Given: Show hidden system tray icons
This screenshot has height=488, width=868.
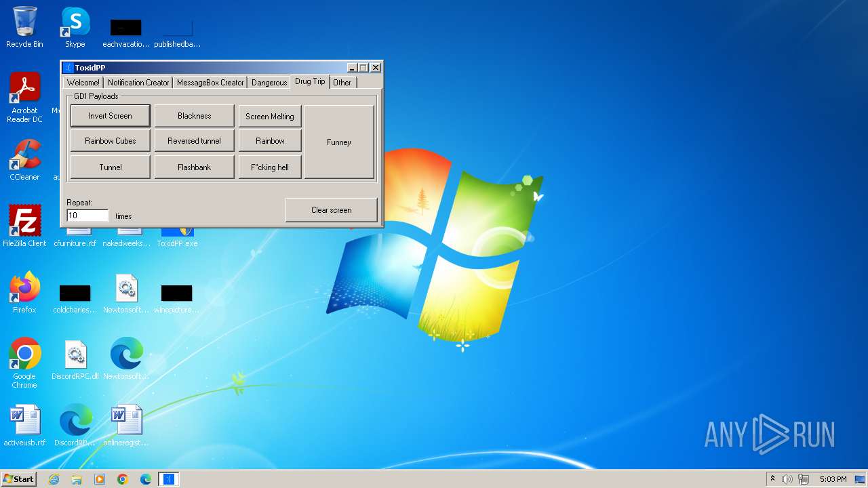Looking at the screenshot, I should pos(772,479).
